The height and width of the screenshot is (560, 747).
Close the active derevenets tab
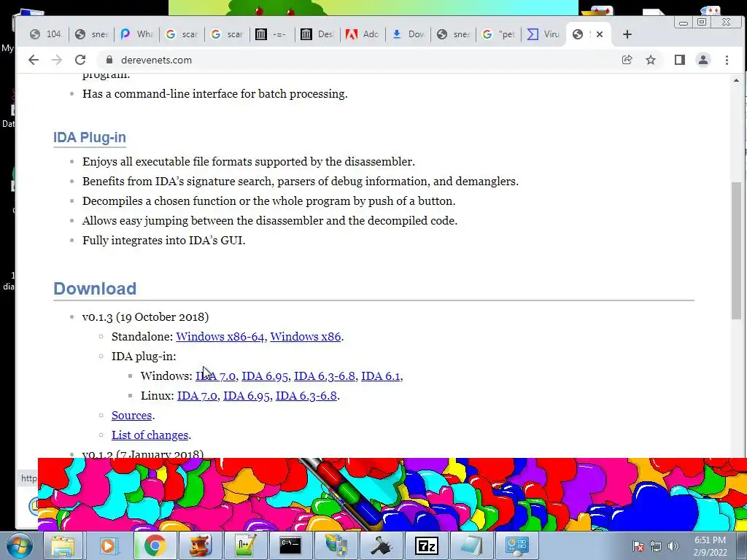click(x=600, y=34)
